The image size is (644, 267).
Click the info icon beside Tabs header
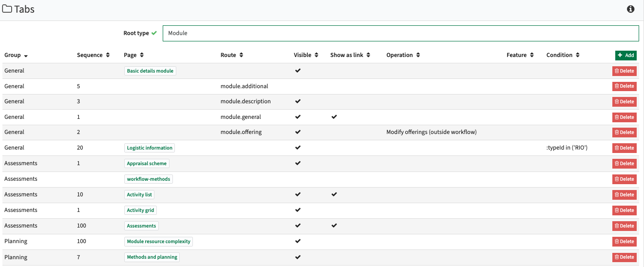pos(630,9)
